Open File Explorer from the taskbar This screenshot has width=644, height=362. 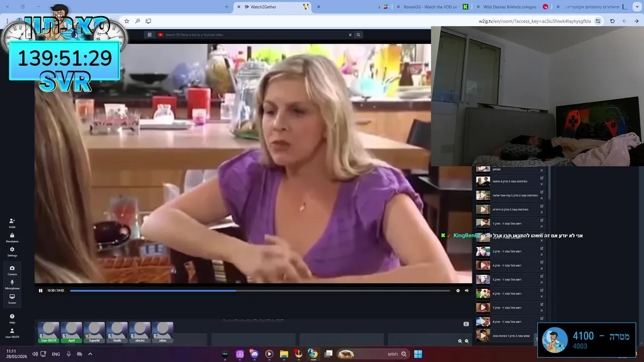(284, 354)
